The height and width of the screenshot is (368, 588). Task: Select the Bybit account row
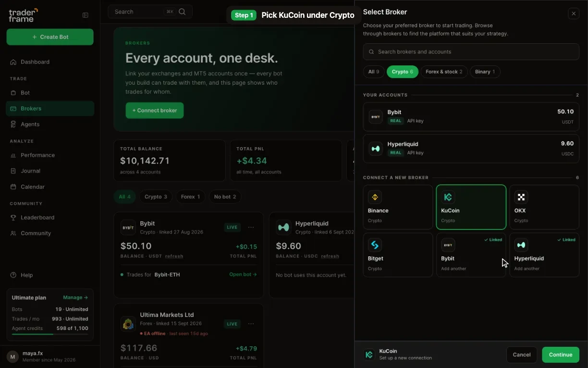[x=471, y=116]
